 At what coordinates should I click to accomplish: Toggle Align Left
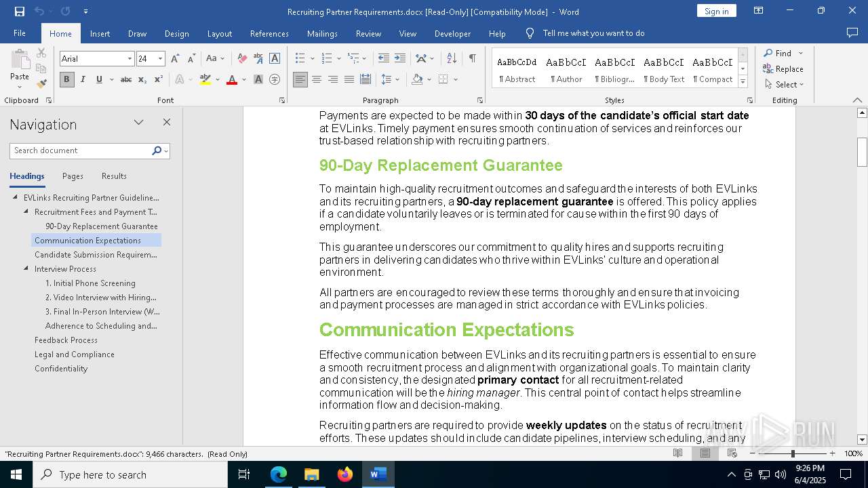point(300,79)
